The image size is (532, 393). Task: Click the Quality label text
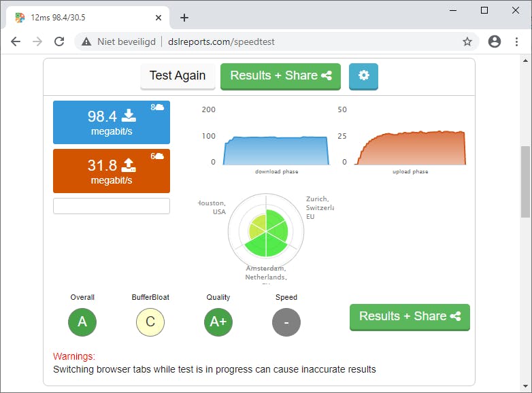(x=218, y=297)
